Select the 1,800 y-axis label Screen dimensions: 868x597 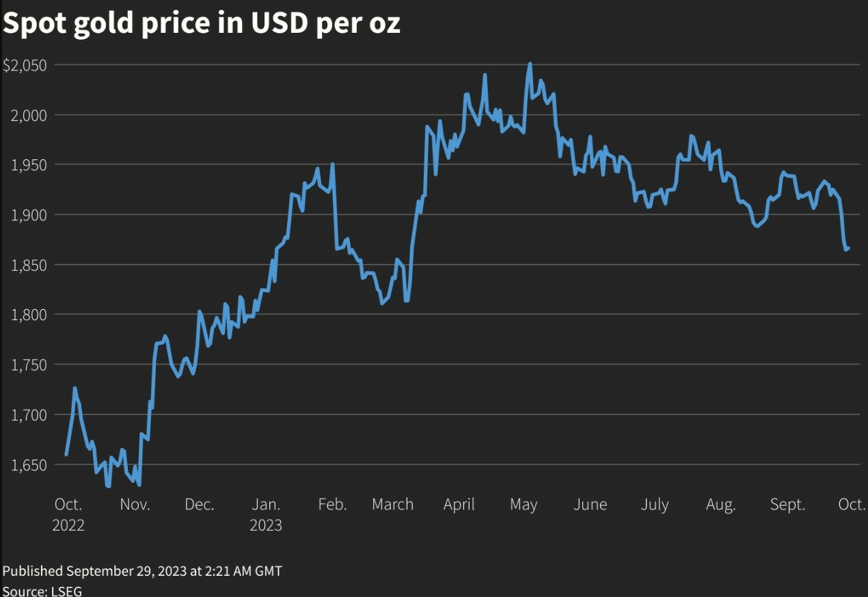coord(28,315)
